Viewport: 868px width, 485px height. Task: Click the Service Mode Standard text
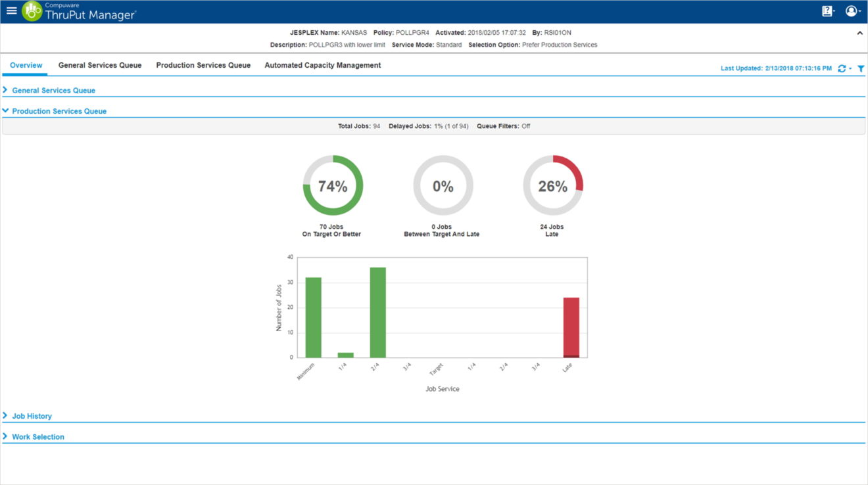pyautogui.click(x=427, y=45)
